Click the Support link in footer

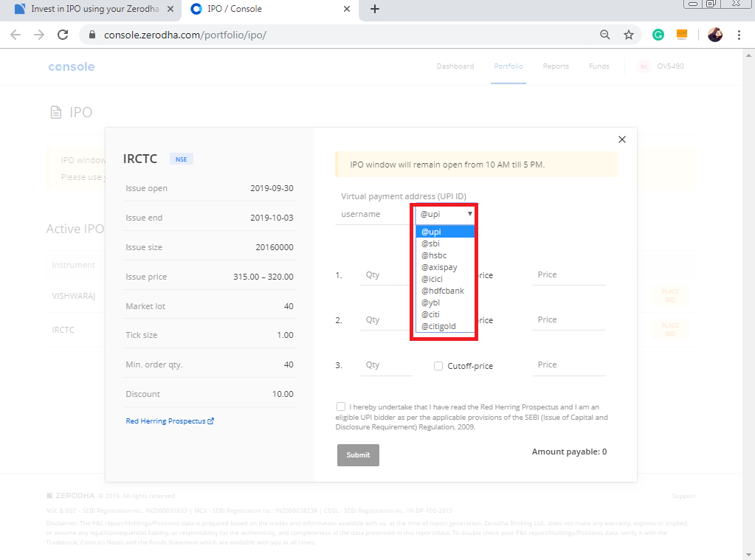[683, 496]
